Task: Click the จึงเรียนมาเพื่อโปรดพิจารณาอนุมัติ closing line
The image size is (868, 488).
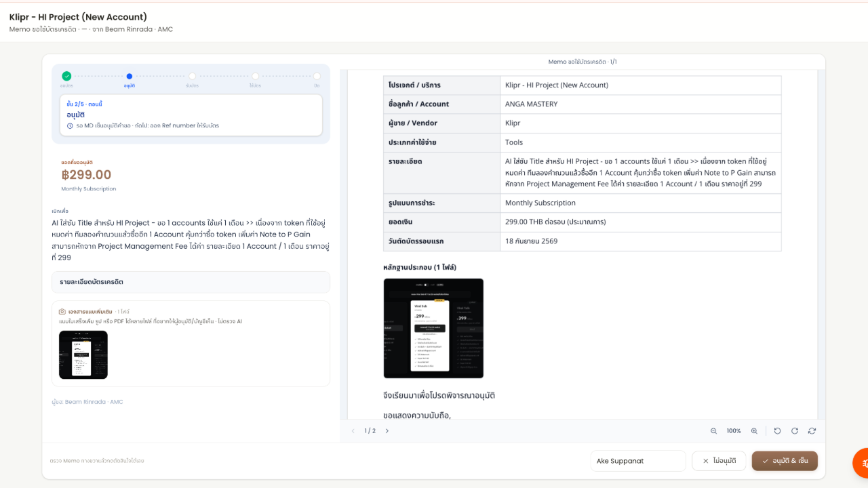Action: click(439, 395)
